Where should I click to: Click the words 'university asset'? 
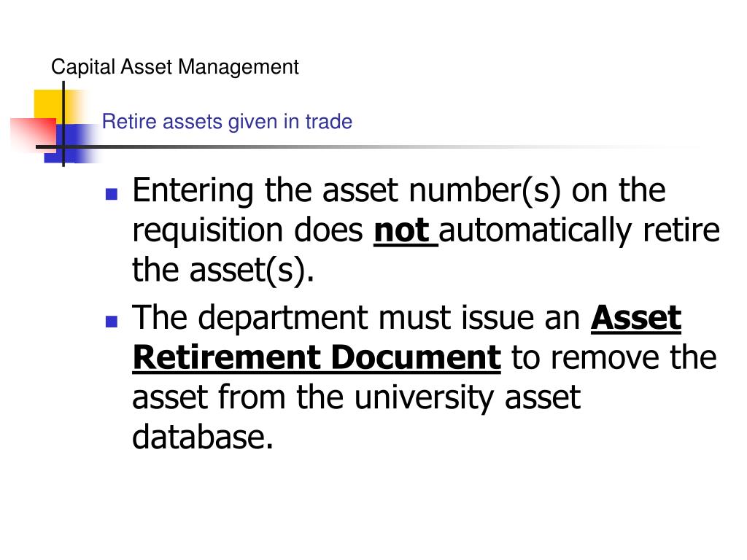tap(468, 398)
